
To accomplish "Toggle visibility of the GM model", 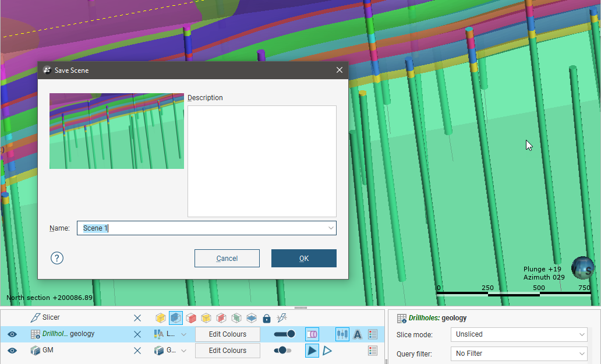I will 12,351.
